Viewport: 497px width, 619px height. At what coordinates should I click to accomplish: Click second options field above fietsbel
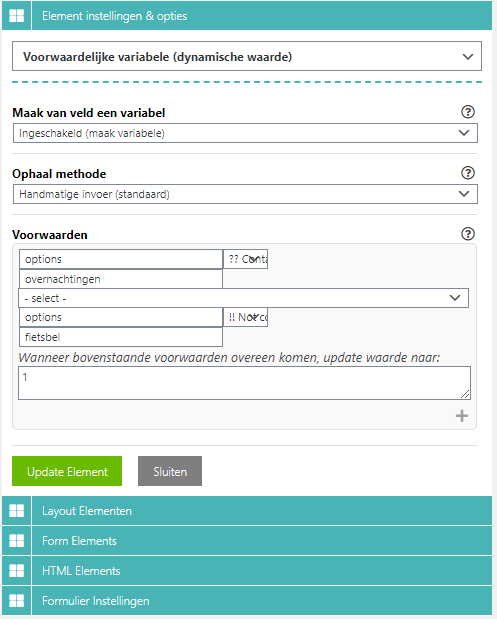coord(121,317)
